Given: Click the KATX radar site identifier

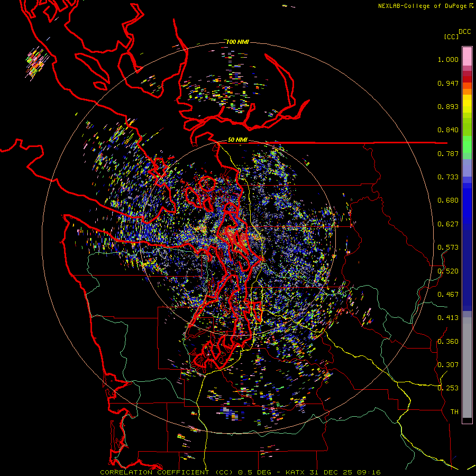Looking at the screenshot, I should click(296, 472).
